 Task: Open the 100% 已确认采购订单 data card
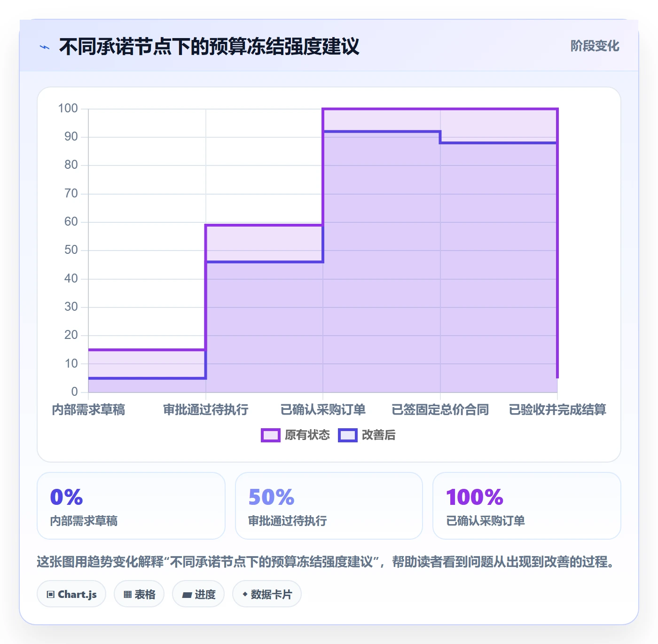(x=527, y=506)
